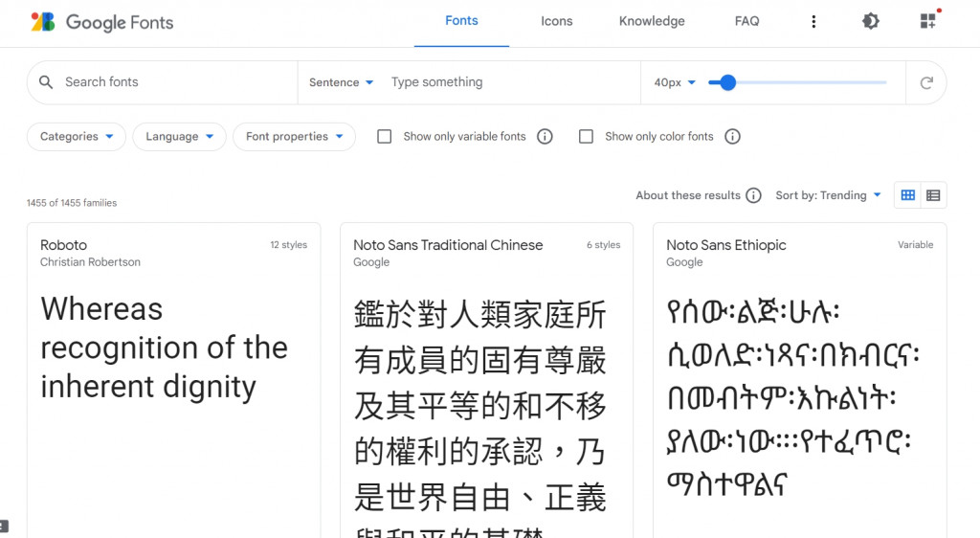The image size is (980, 538).
Task: Click the 1455 of 1455 families count
Action: [x=72, y=203]
